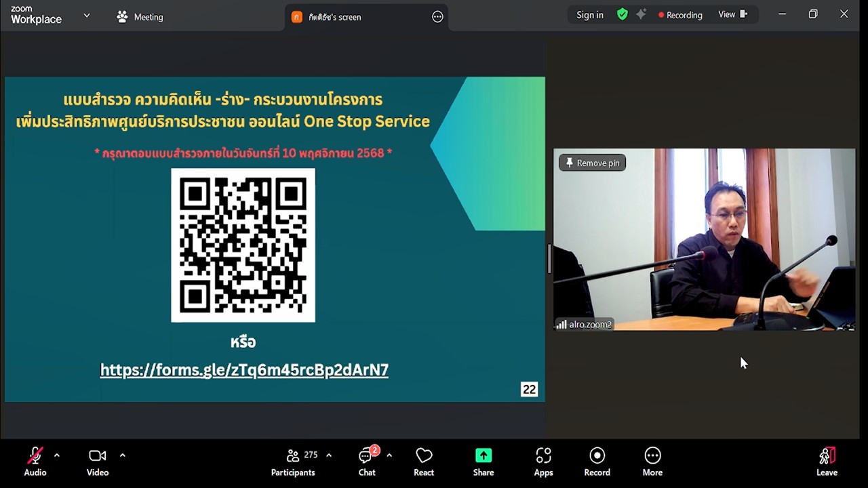Click the Record button in toolbar
Image resolution: width=868 pixels, height=488 pixels.
[597, 462]
